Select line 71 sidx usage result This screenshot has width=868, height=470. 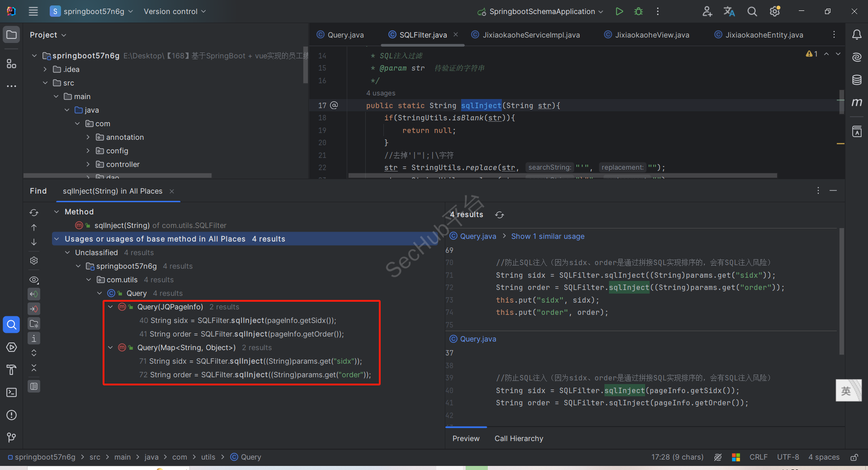(x=251, y=361)
